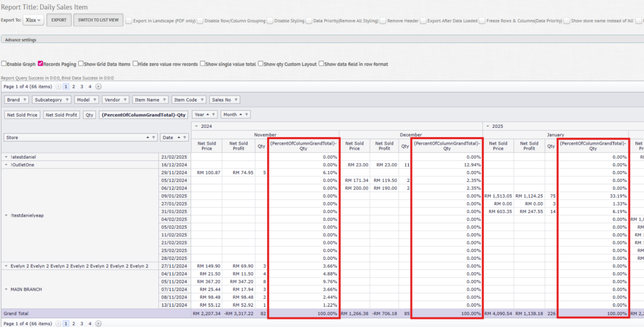
Task: Open the Subcategory field filter icon
Action: point(67,100)
